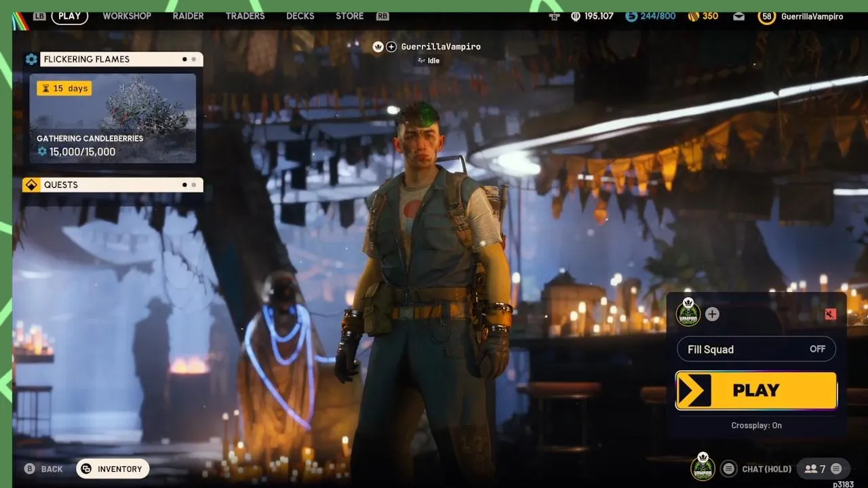868x488 pixels.
Task: Open CHAT (HOLD) label
Action: click(766, 469)
